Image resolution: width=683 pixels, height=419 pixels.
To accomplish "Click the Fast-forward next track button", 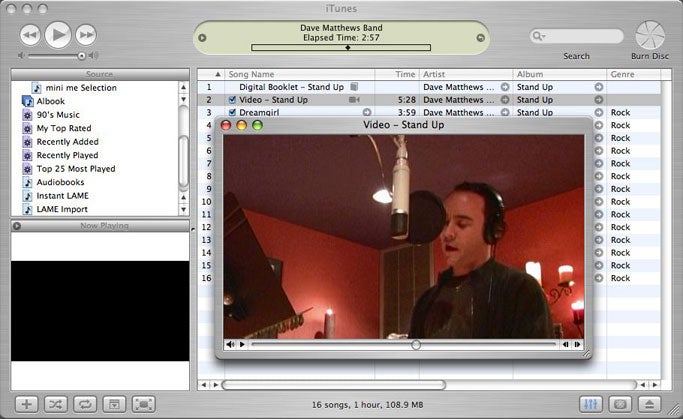I will pos(86,35).
